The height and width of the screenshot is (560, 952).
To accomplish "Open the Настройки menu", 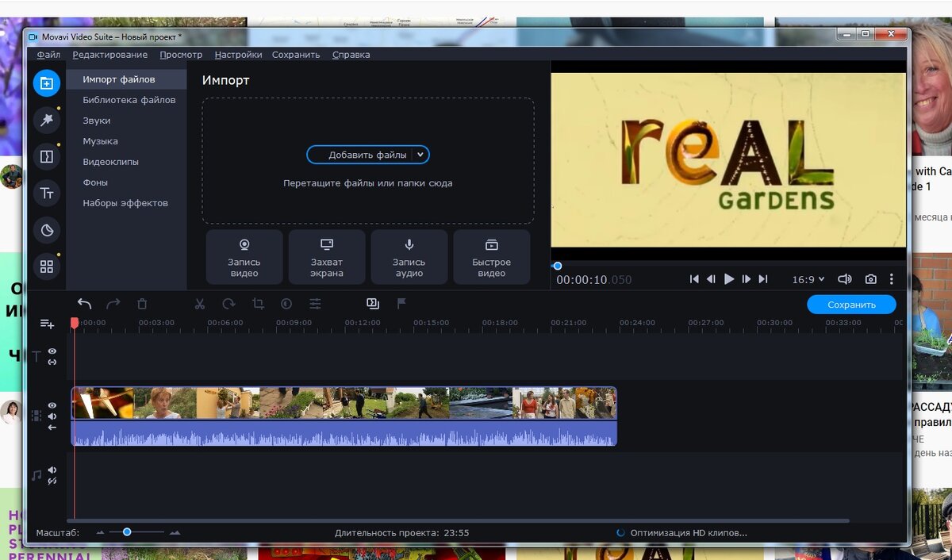I will pyautogui.click(x=238, y=55).
